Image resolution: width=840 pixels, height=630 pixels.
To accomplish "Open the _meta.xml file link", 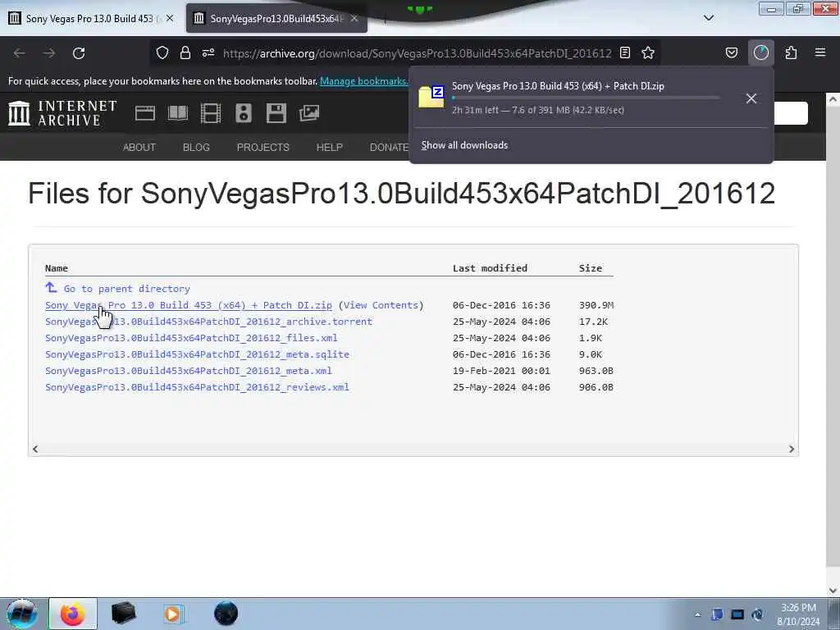I will 189,371.
